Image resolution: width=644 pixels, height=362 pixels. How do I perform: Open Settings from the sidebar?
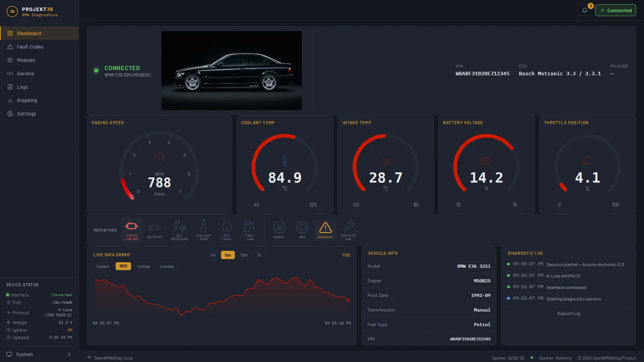[39, 114]
